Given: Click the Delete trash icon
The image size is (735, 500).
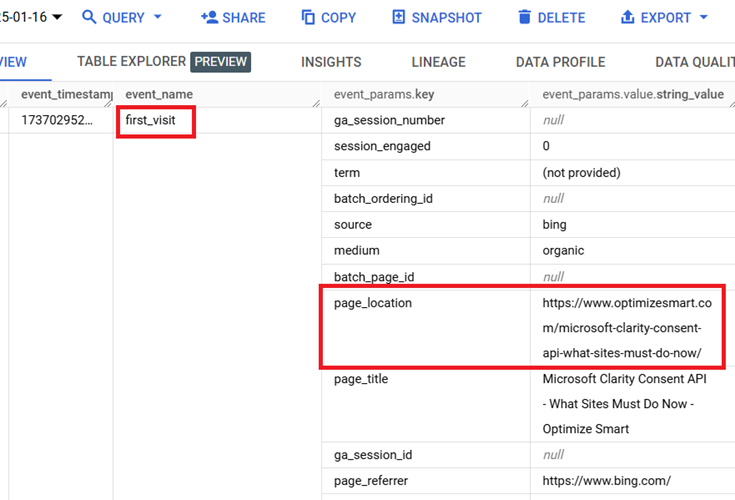Looking at the screenshot, I should [525, 18].
